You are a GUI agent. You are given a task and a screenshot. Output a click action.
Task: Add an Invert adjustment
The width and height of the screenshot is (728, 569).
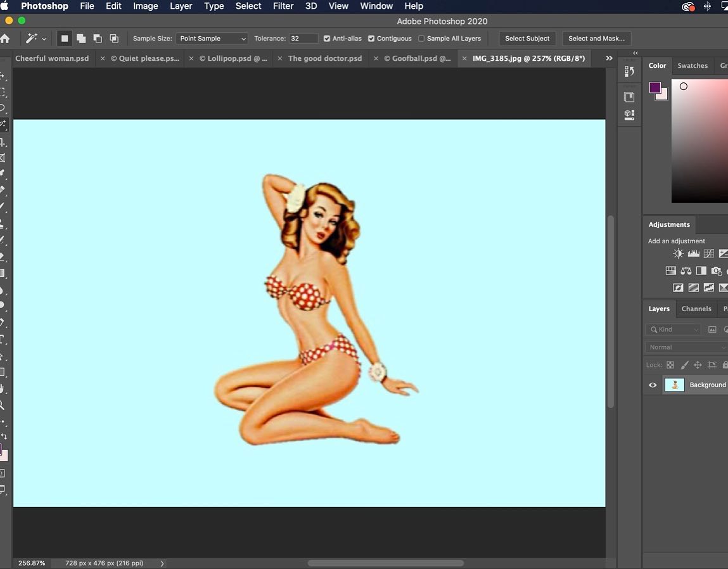679,288
